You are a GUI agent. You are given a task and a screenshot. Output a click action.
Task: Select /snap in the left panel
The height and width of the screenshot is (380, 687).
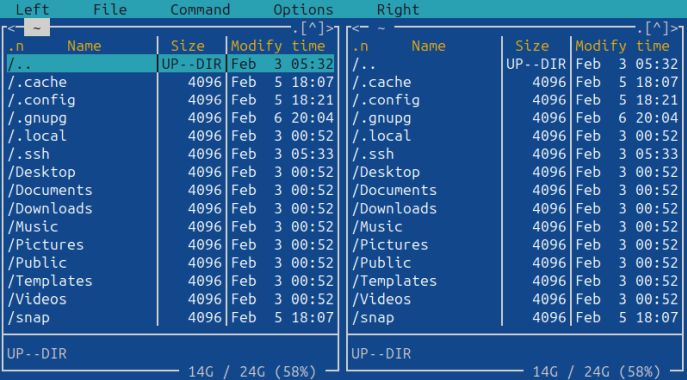pyautogui.click(x=170, y=317)
